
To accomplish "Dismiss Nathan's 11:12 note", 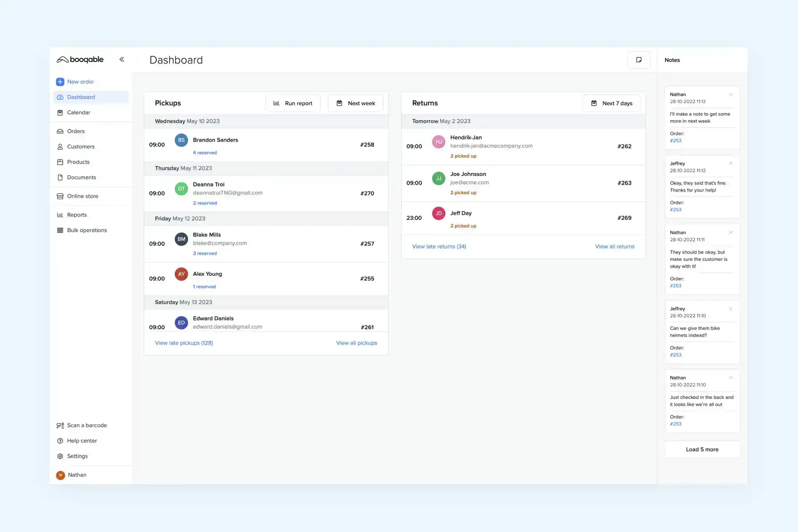I will coord(731,94).
